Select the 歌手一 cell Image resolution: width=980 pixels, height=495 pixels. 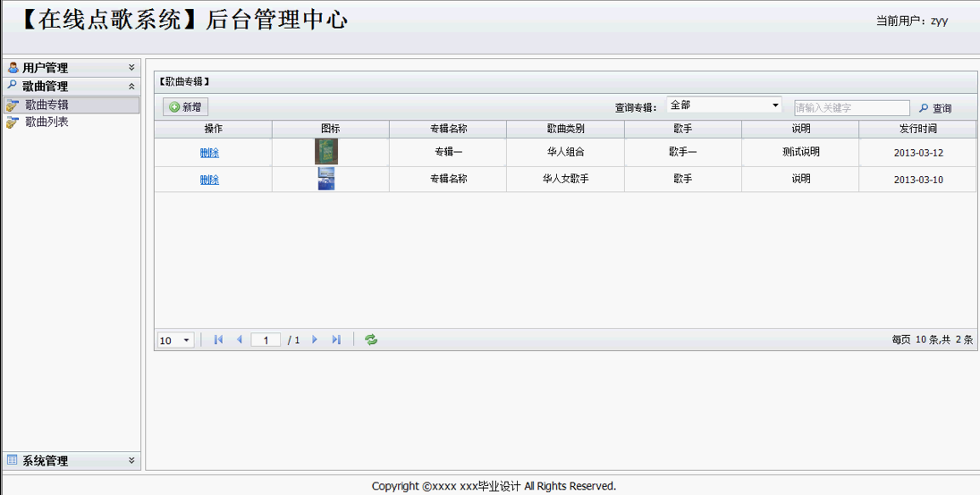(682, 152)
